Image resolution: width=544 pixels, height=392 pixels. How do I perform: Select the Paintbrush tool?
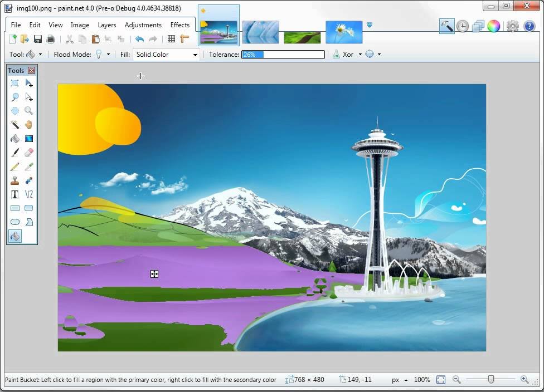pos(15,153)
